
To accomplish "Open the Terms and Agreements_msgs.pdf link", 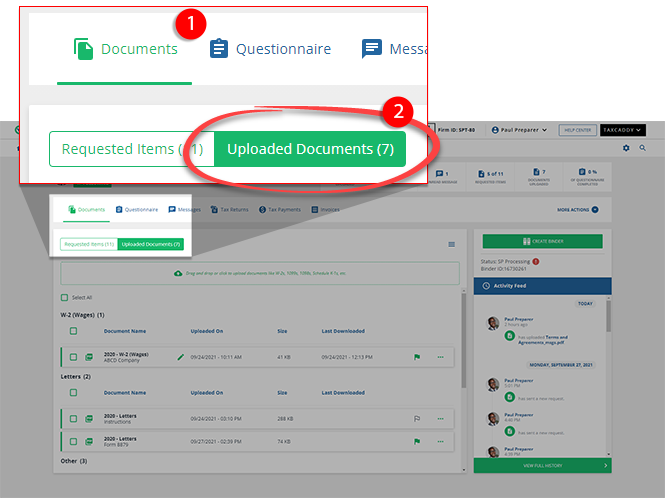I will (x=543, y=340).
